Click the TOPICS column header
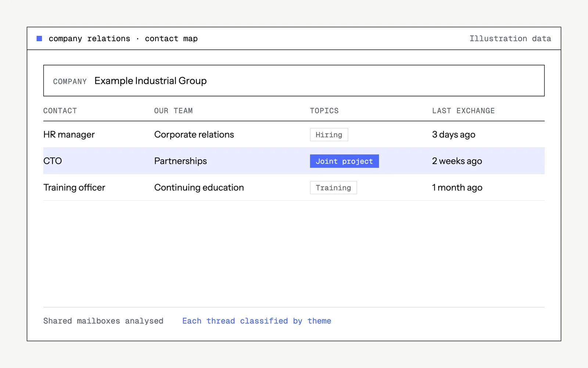Viewport: 588px width, 368px height. [324, 111]
